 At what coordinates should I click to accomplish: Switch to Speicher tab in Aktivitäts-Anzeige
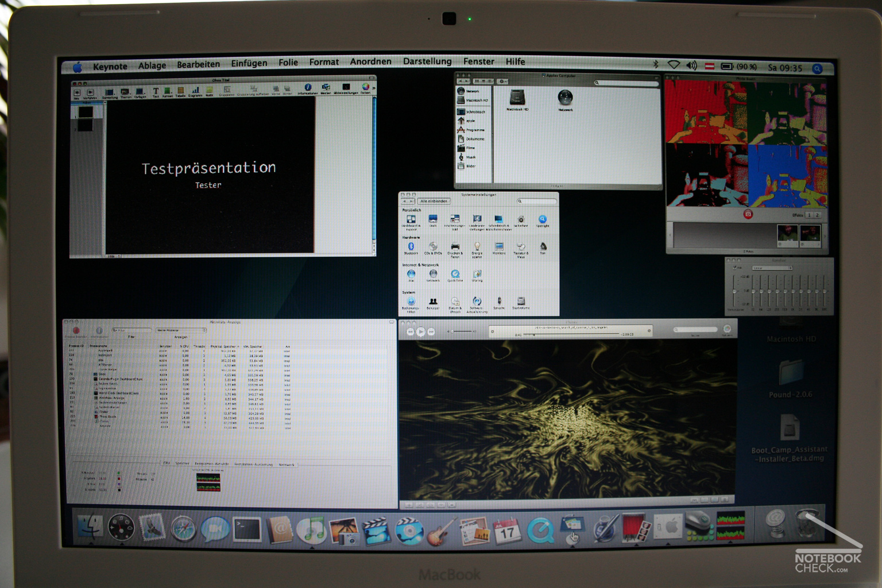(x=182, y=463)
